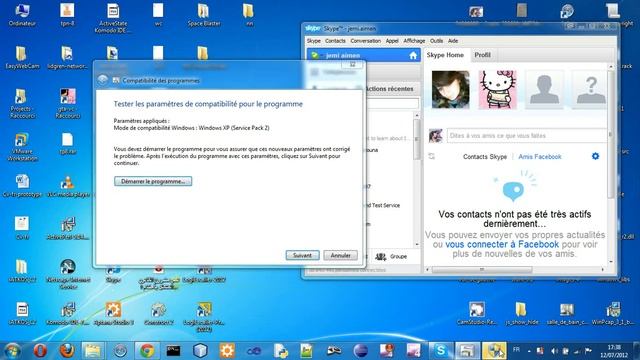This screenshot has height=360, width=640.
Task: Switch to the Skype Home tab
Action: point(445,55)
